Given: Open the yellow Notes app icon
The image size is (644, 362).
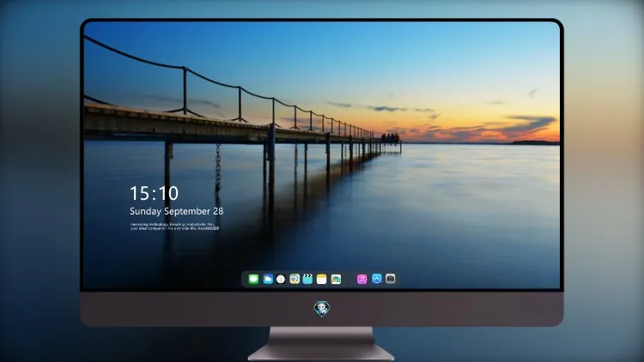Looking at the screenshot, I should pos(322,279).
